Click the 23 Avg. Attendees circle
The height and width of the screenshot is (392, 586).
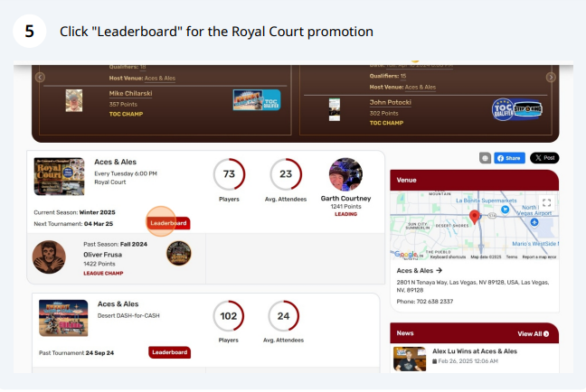click(286, 174)
